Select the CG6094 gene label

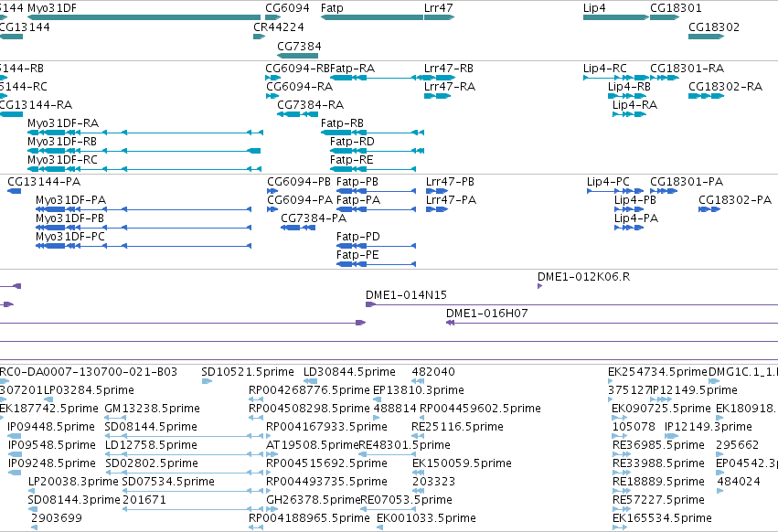point(287,8)
